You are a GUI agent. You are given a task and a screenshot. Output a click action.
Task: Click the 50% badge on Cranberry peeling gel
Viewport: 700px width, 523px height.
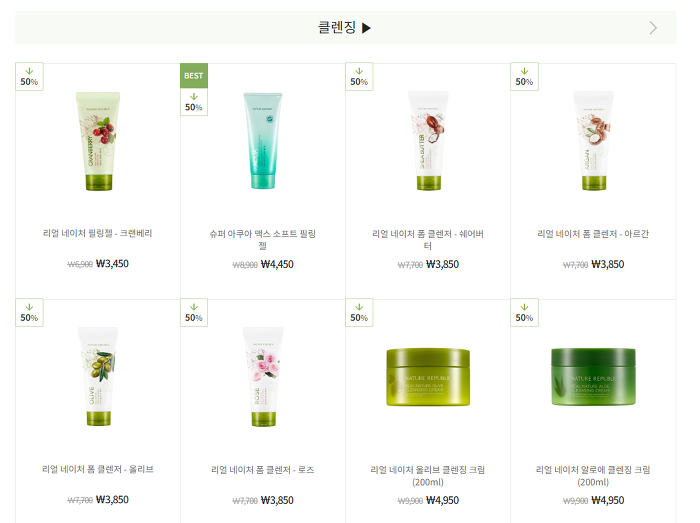tap(29, 77)
